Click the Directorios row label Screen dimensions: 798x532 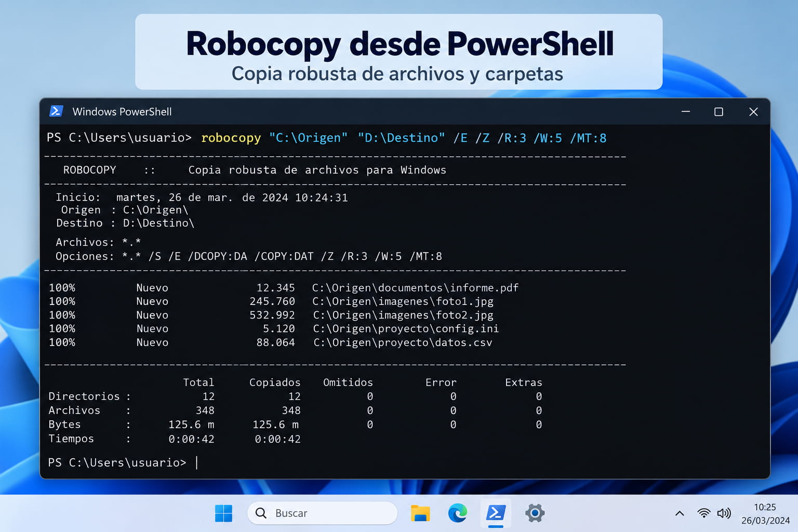click(x=84, y=396)
